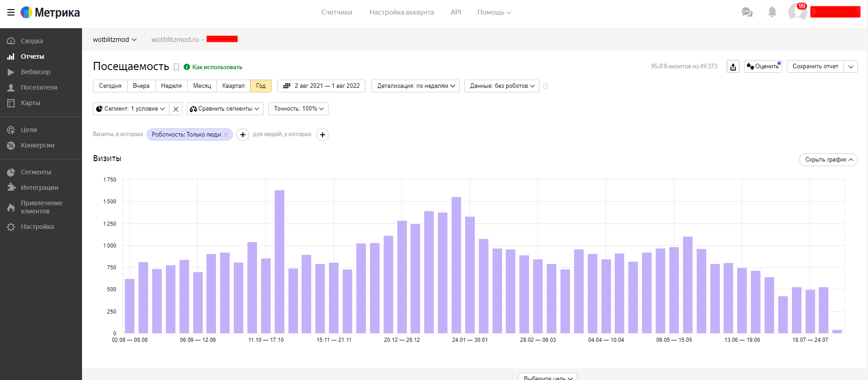Click the Сохранить отчет button
This screenshot has width=868, height=380.
pyautogui.click(x=815, y=66)
